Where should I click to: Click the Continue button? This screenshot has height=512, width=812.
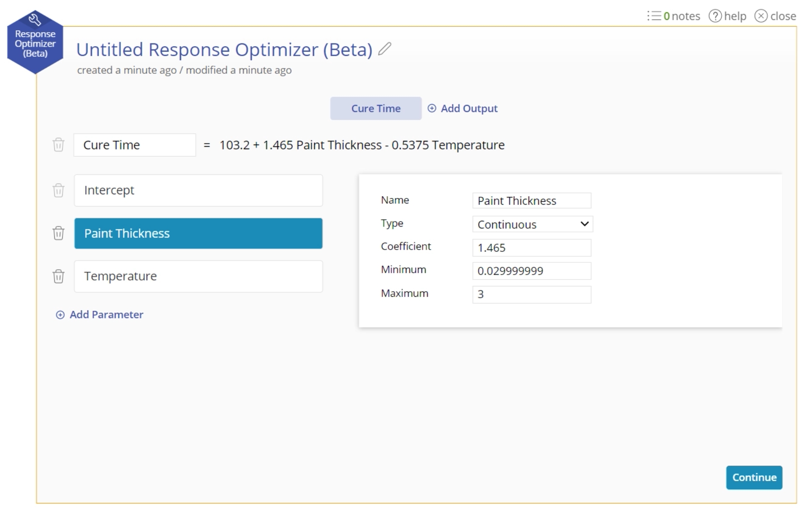754,478
